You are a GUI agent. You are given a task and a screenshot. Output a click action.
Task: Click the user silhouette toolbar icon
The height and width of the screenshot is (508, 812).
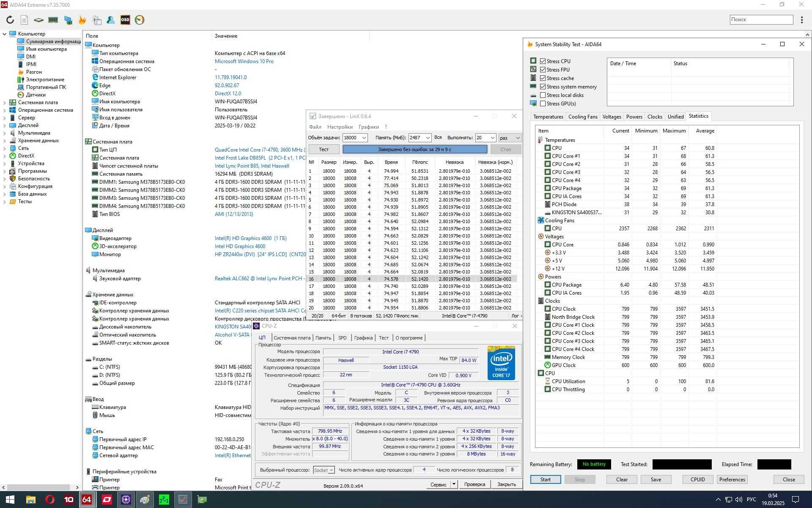coord(111,20)
